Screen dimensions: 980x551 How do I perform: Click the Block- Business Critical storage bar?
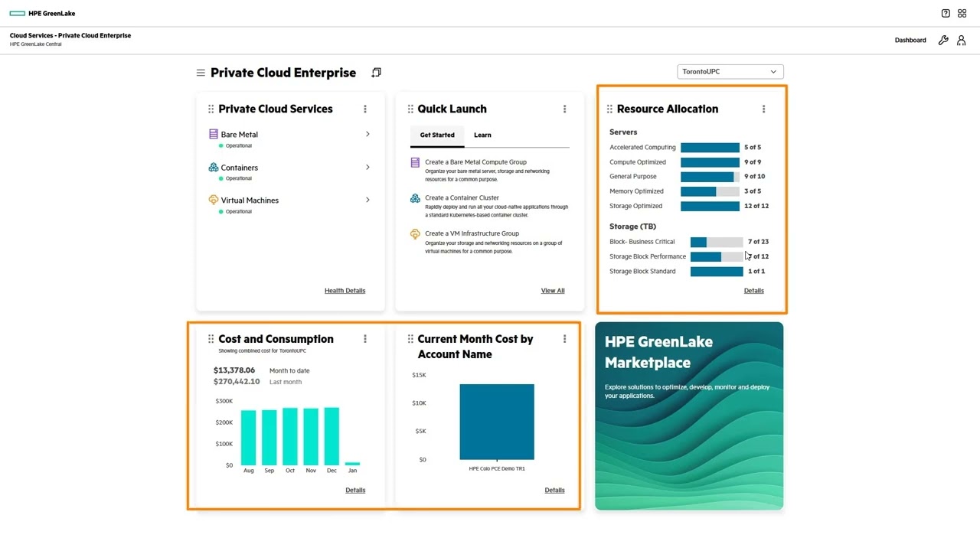(717, 242)
